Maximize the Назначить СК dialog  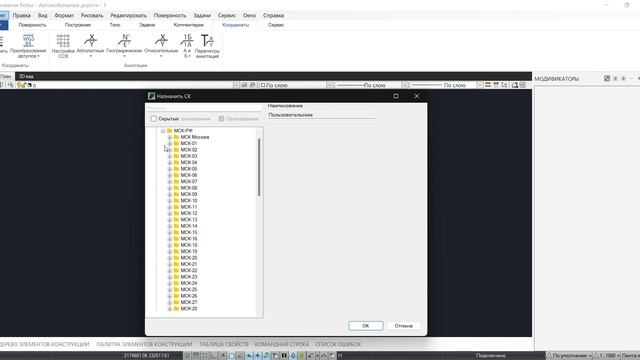(x=396, y=96)
